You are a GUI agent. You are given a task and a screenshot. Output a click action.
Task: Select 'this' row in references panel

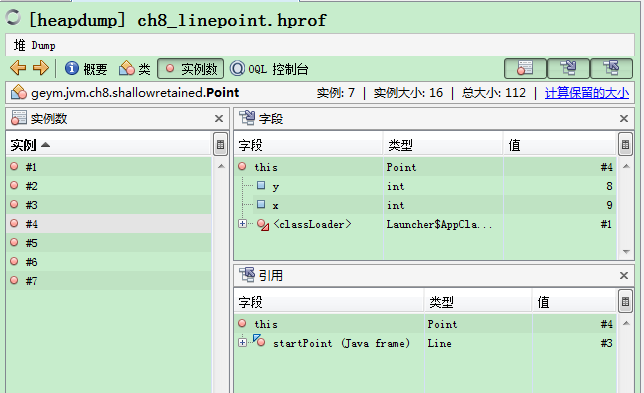425,324
